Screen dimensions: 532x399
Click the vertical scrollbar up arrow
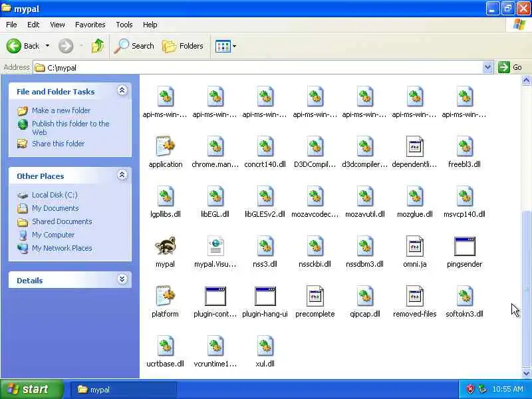tap(526, 80)
